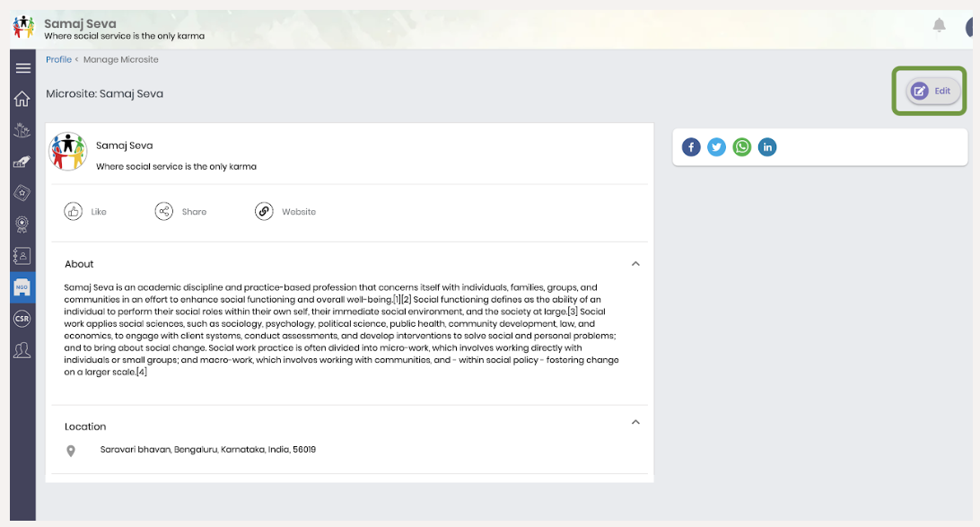Open the notifications bell
Screen dimensions: 980x527
coord(939,26)
